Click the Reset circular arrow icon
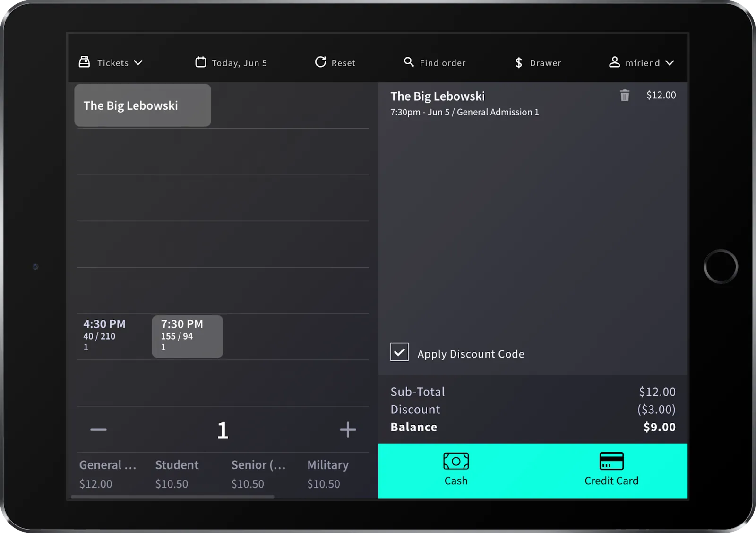The width and height of the screenshot is (756, 533). click(320, 62)
